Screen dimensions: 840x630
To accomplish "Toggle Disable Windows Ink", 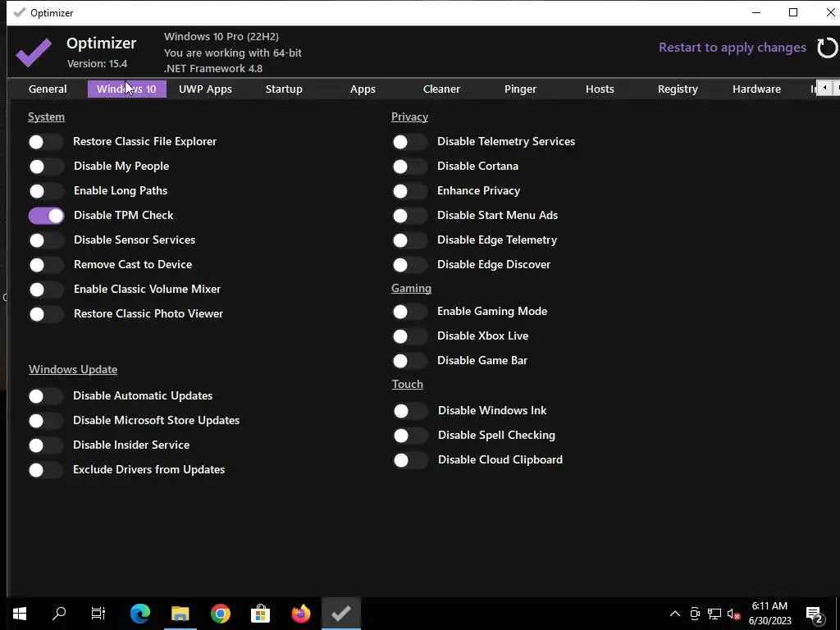I will (410, 411).
